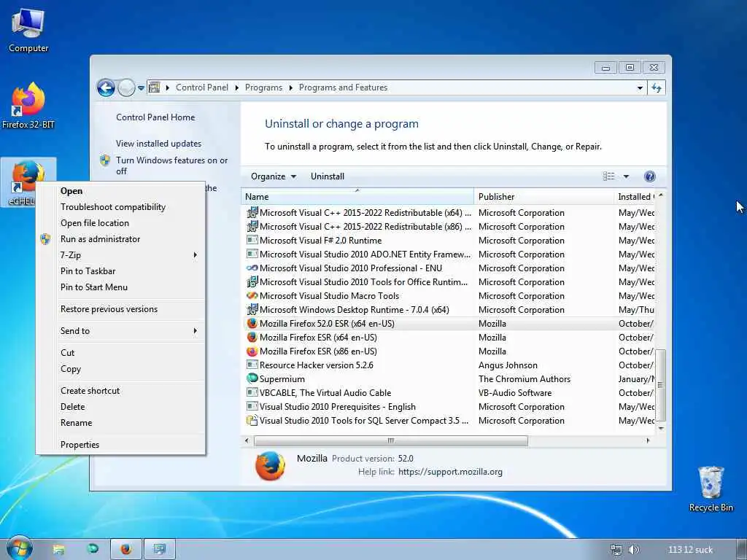
Task: Open the Help question mark icon
Action: [x=649, y=176]
